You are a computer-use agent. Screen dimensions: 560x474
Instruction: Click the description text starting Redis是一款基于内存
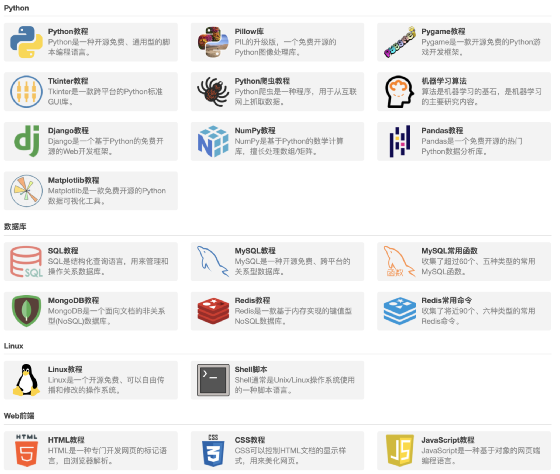[x=293, y=316]
